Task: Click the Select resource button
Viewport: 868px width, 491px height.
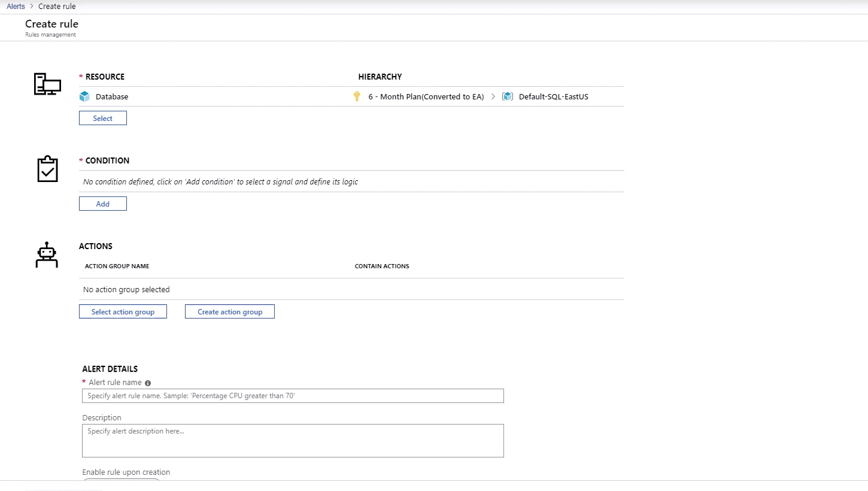Action: point(103,119)
